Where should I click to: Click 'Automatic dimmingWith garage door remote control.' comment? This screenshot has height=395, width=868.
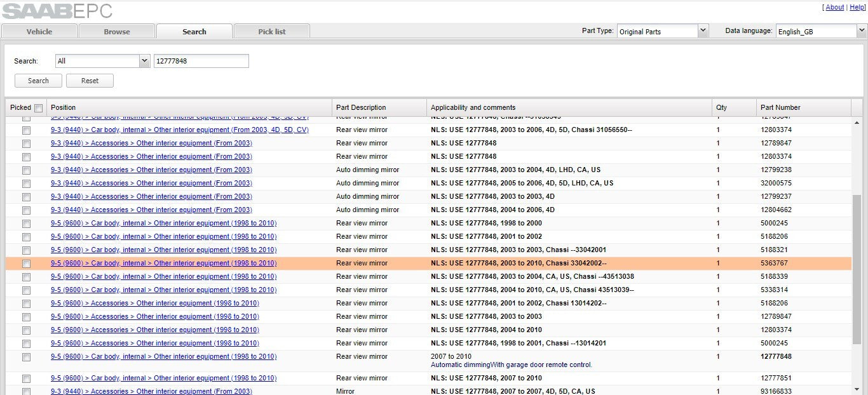[x=512, y=365]
